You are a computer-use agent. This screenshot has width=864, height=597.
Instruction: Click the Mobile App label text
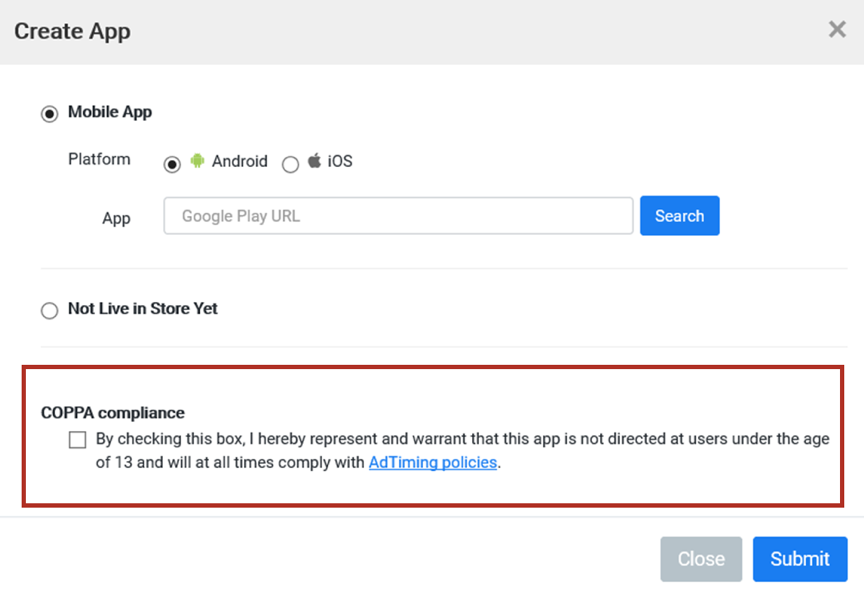(x=110, y=112)
